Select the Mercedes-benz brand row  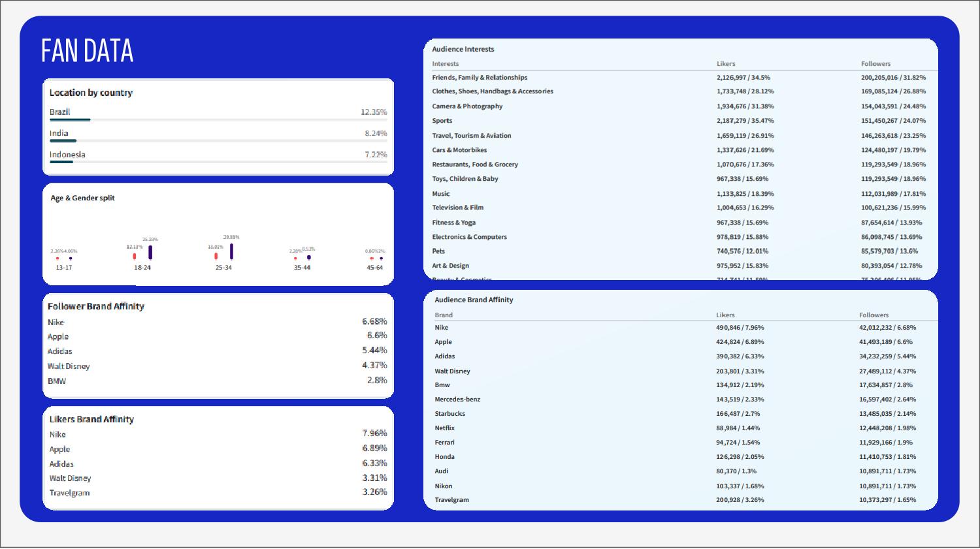click(x=457, y=400)
